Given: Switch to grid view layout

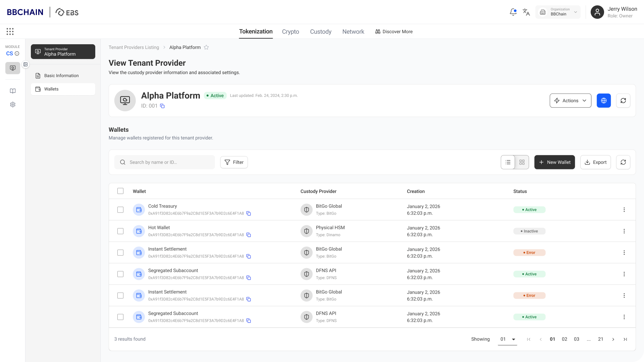Looking at the screenshot, I should [522, 162].
